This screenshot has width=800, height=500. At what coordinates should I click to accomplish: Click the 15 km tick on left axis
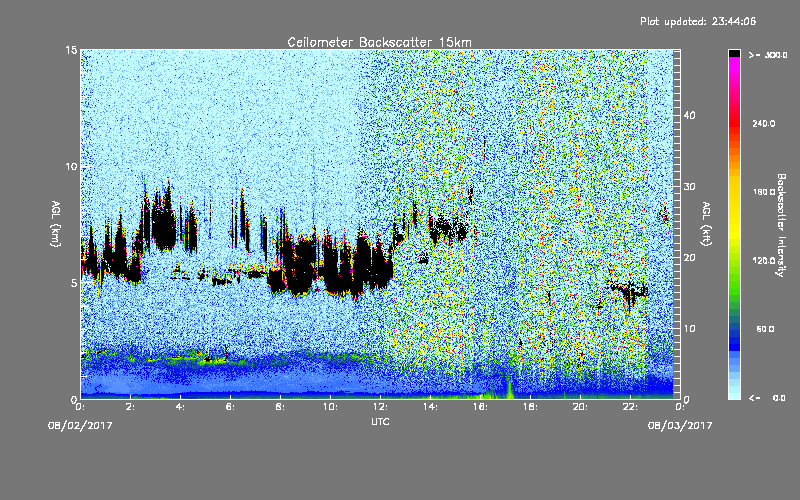click(71, 50)
